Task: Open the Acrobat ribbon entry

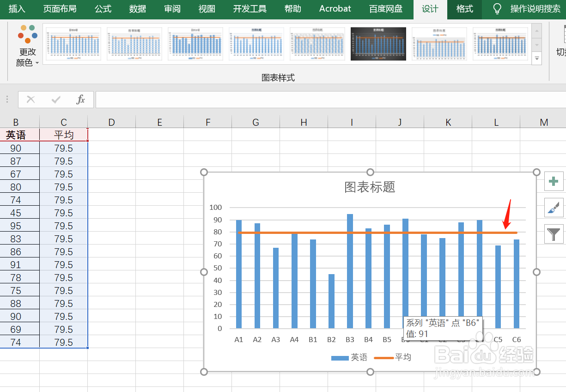Action: 335,9
